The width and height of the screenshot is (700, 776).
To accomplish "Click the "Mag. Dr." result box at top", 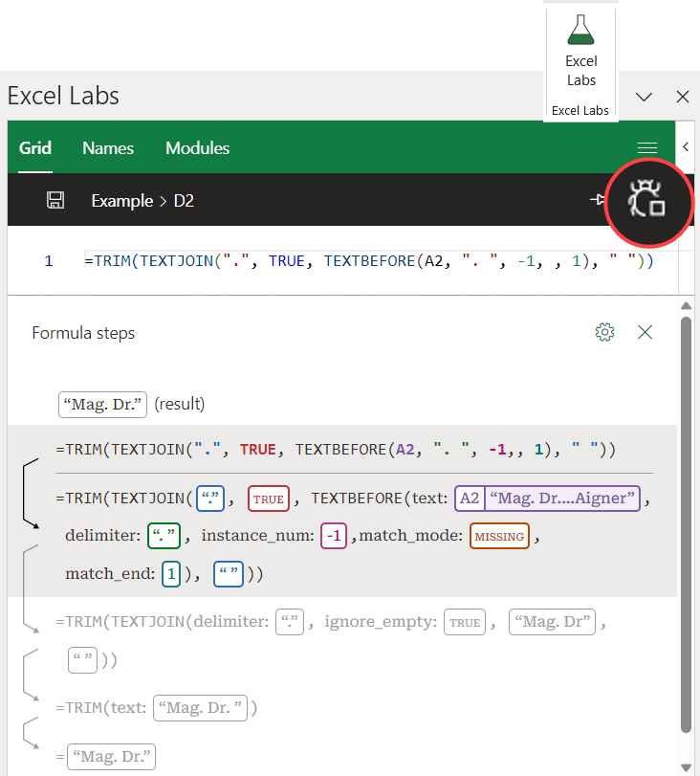I will [x=102, y=405].
